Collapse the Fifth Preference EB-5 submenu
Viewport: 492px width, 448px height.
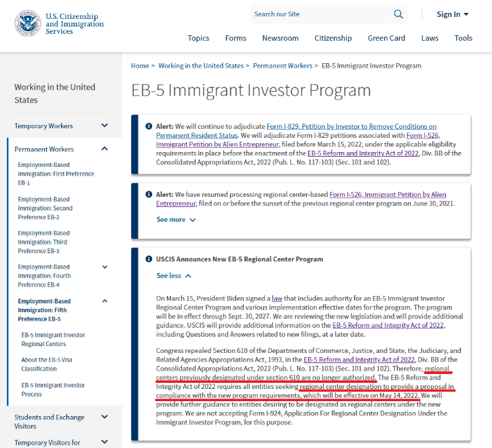(x=105, y=301)
